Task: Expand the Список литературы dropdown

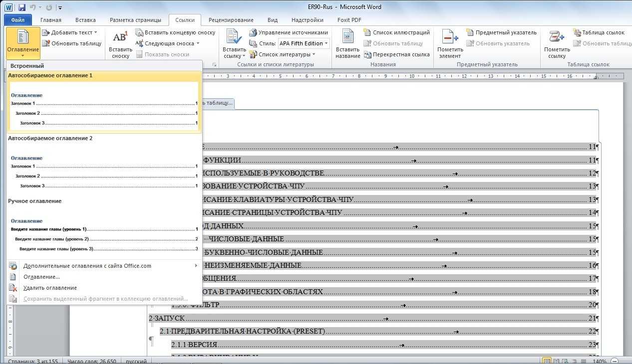Action: (x=314, y=54)
